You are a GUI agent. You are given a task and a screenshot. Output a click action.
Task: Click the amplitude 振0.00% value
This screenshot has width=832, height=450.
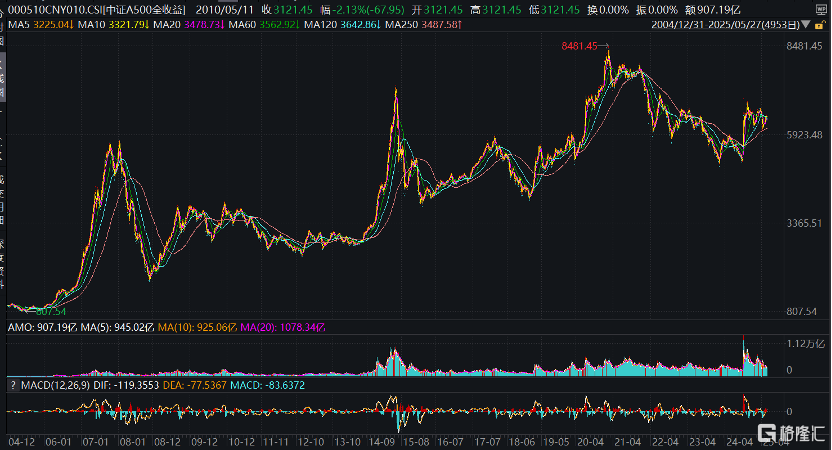tap(657, 10)
